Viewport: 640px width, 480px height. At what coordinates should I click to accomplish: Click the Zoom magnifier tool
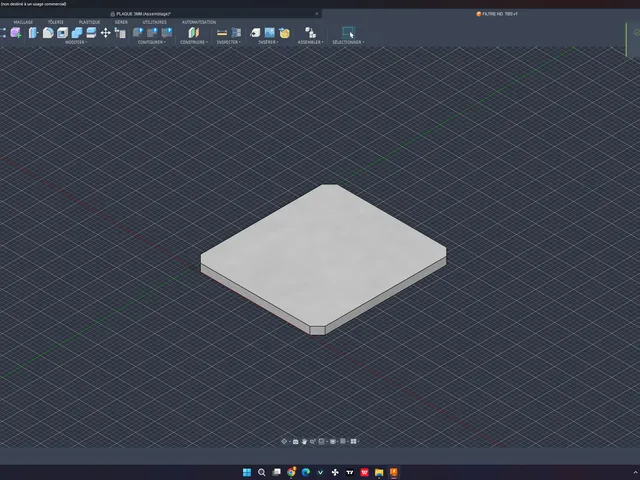tap(312, 441)
